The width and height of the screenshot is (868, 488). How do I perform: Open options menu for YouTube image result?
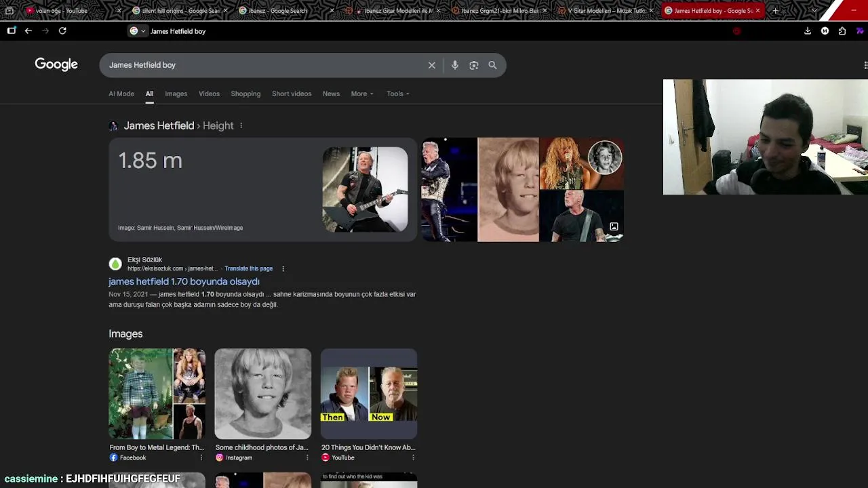(x=413, y=457)
